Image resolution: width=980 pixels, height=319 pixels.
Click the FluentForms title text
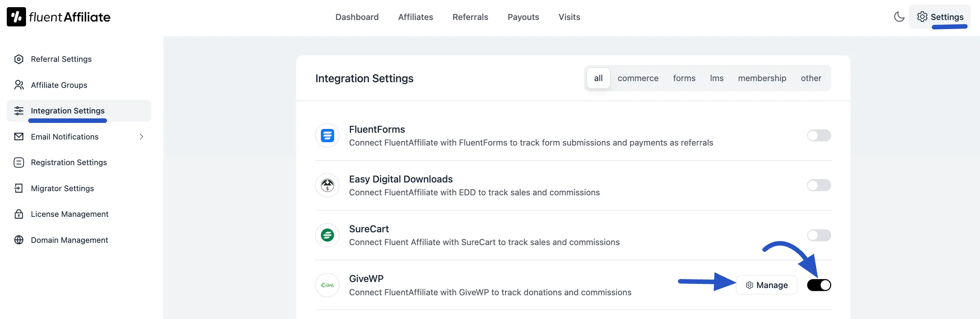point(377,129)
